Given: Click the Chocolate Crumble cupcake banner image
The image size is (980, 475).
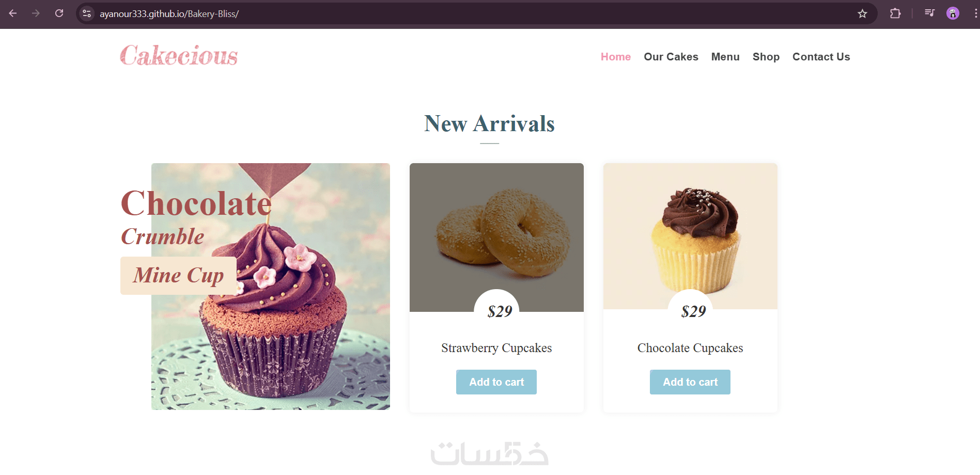Looking at the screenshot, I should 271,287.
